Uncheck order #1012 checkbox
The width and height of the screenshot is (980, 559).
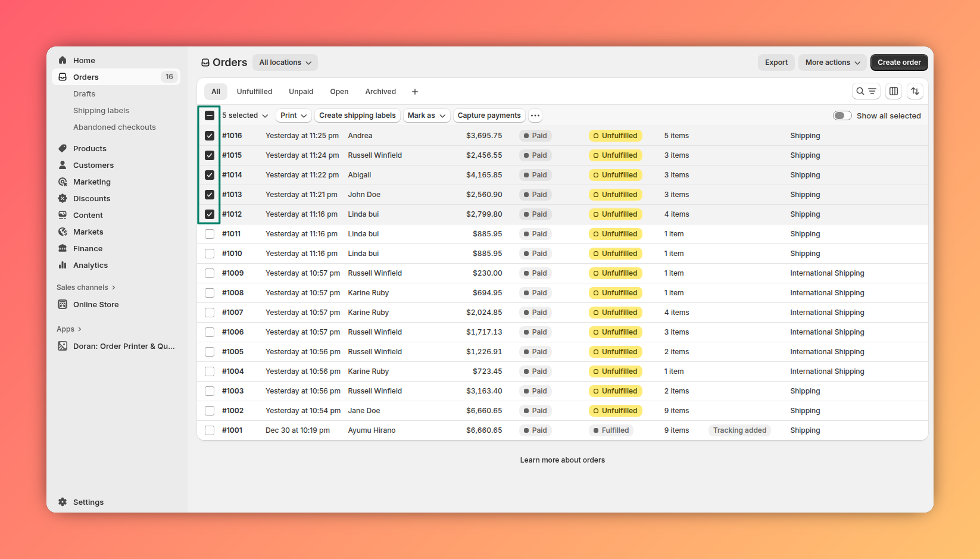pos(210,214)
